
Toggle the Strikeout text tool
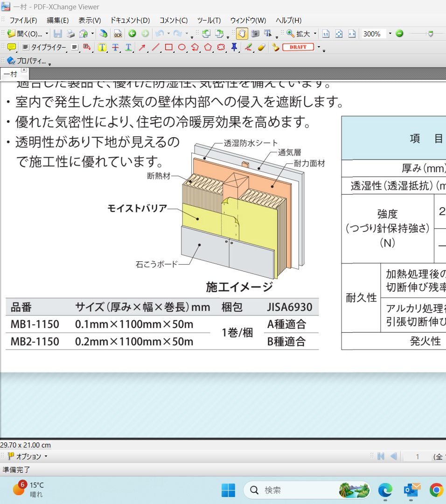(x=115, y=47)
